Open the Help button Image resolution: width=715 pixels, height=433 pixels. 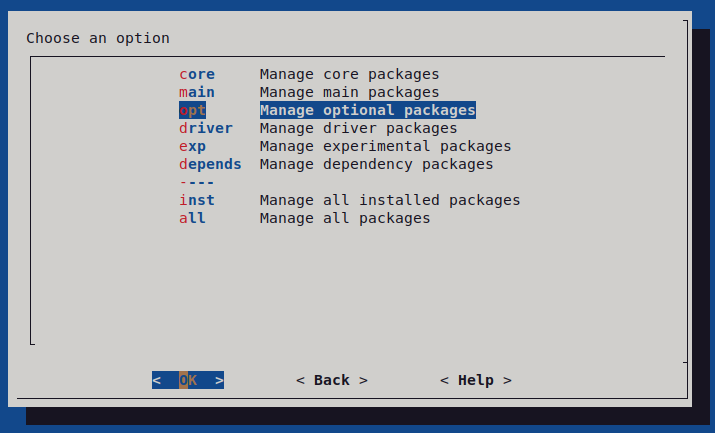pos(476,380)
